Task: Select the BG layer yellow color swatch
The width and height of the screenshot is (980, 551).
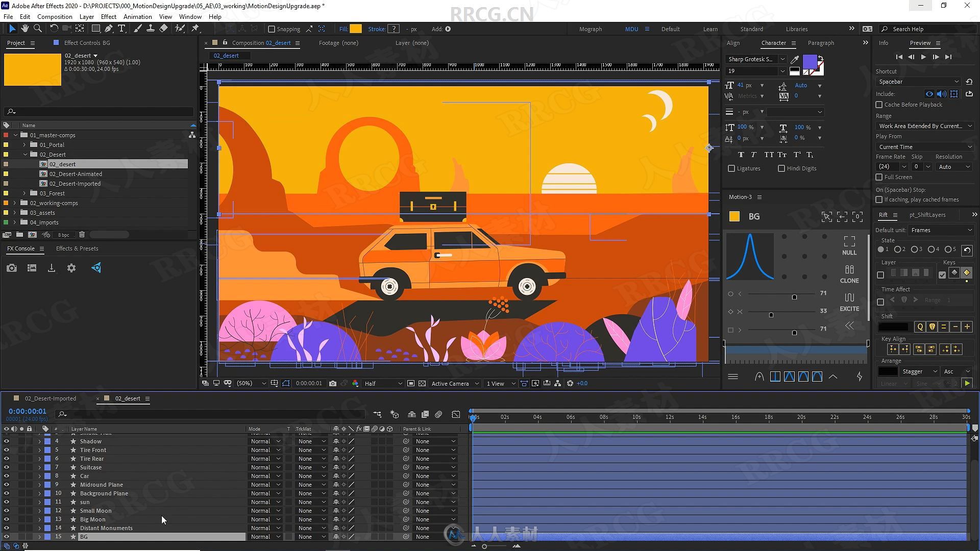Action: click(734, 215)
